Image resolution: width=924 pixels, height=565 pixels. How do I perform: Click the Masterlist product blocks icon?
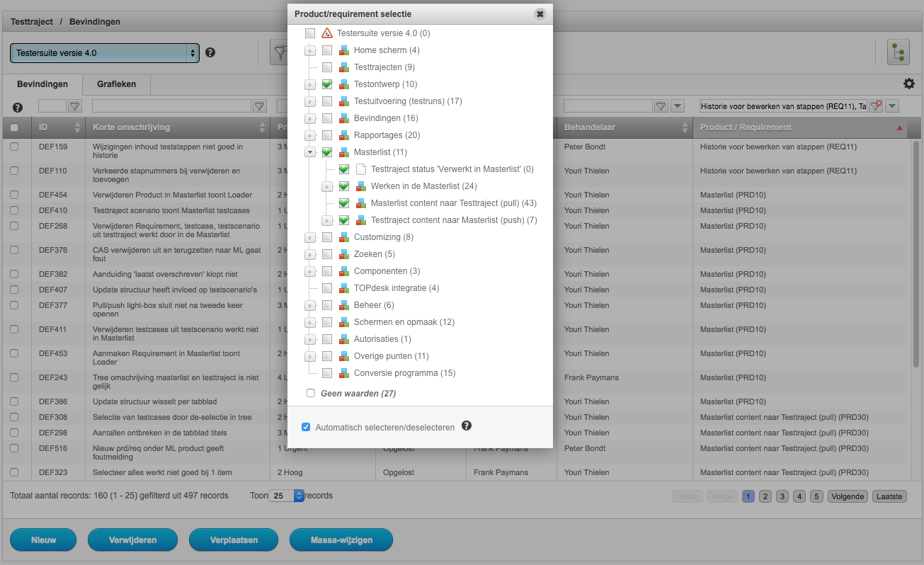[x=344, y=152]
